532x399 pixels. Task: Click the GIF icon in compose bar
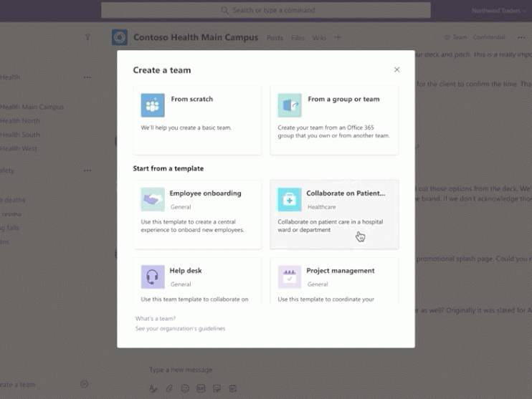click(x=201, y=388)
